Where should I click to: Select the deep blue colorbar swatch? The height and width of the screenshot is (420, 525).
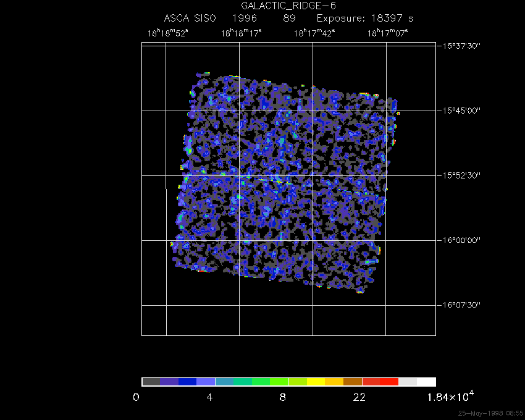[188, 382]
